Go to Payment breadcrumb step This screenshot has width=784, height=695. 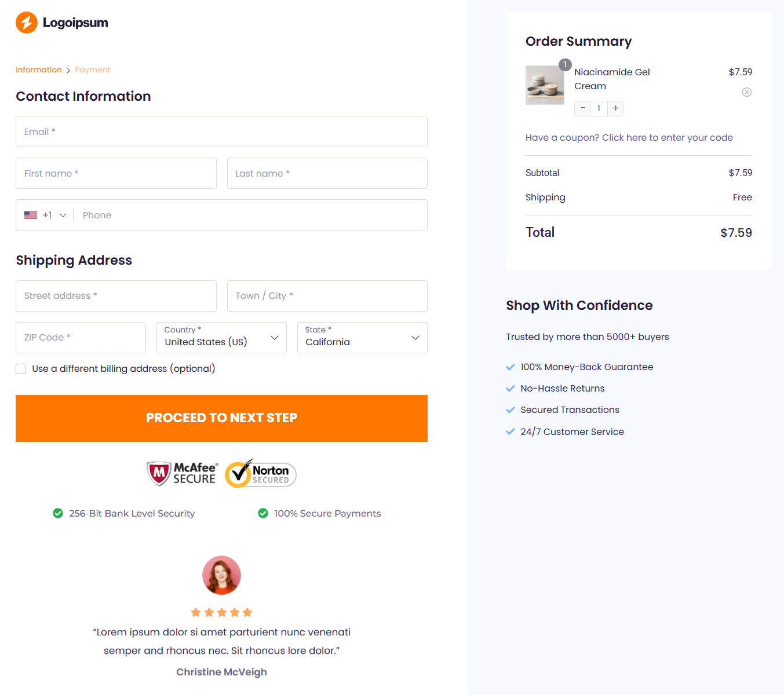[92, 69]
